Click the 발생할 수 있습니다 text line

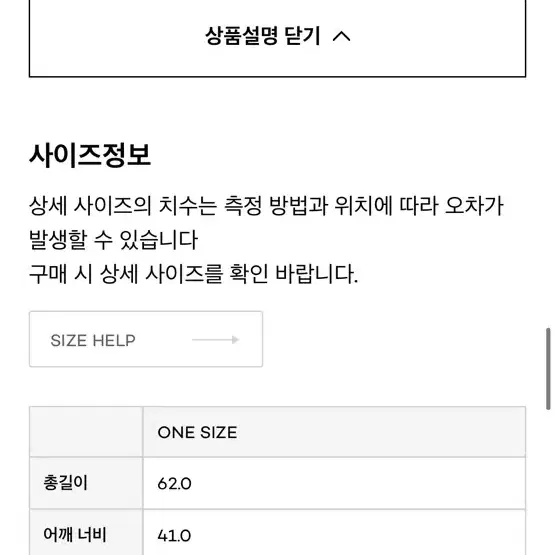pyautogui.click(x=113, y=240)
